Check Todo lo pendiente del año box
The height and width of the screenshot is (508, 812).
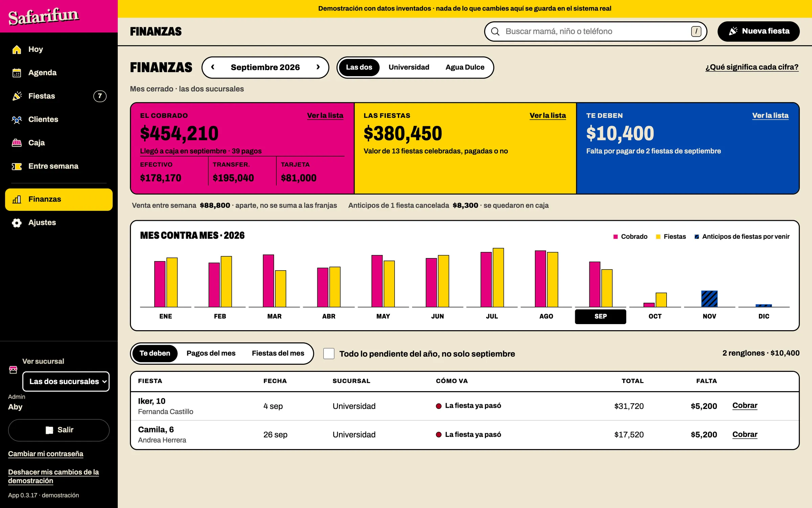(329, 354)
